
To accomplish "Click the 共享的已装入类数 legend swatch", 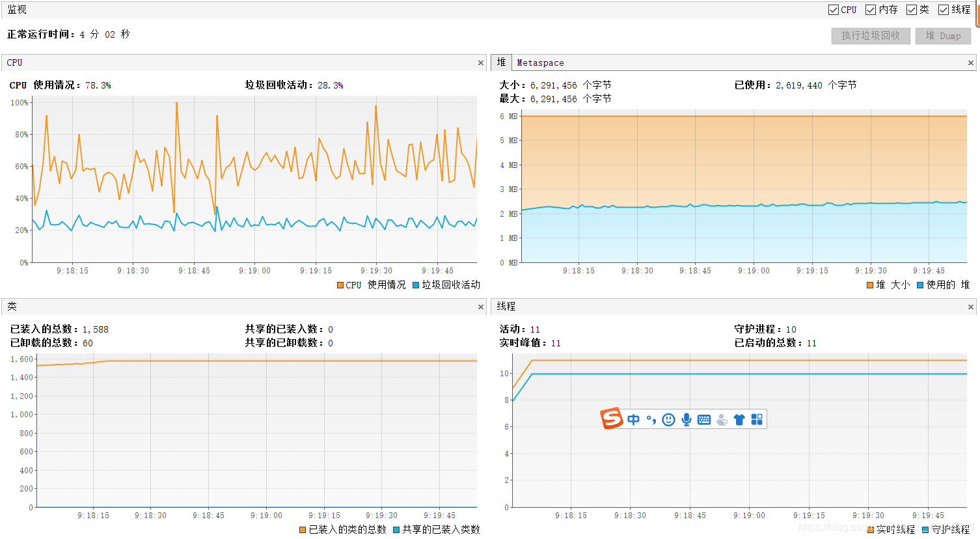I will click(x=396, y=530).
